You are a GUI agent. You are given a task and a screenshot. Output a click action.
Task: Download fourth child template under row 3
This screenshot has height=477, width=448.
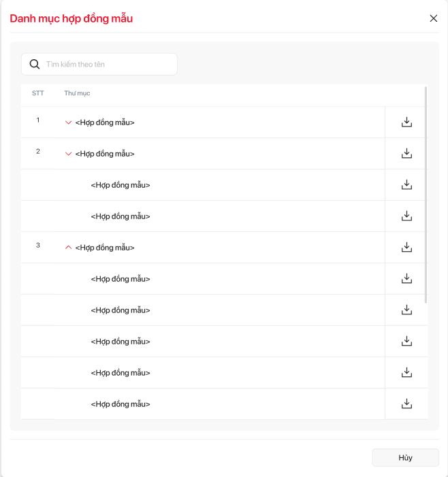click(406, 373)
